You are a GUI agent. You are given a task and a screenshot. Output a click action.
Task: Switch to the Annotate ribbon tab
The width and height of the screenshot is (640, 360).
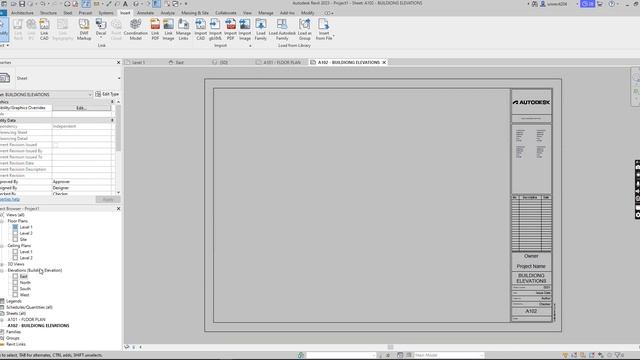click(145, 13)
